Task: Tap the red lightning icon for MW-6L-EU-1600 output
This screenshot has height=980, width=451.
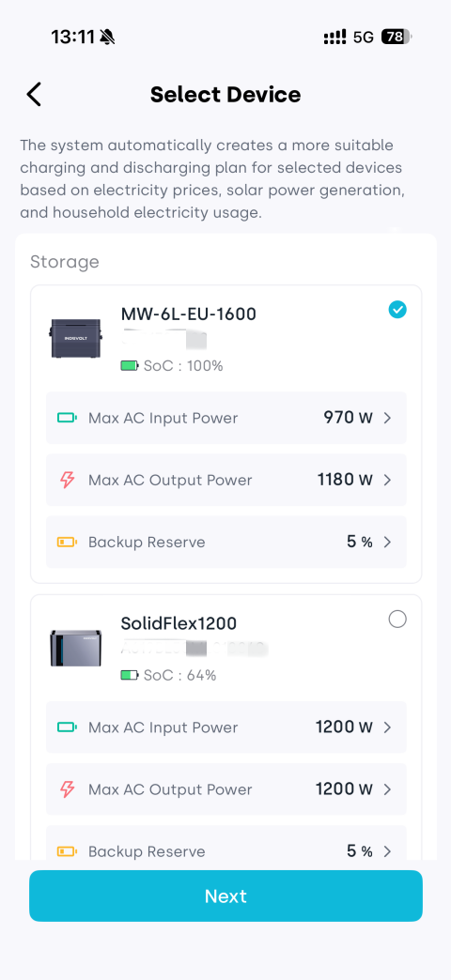Action: (67, 480)
